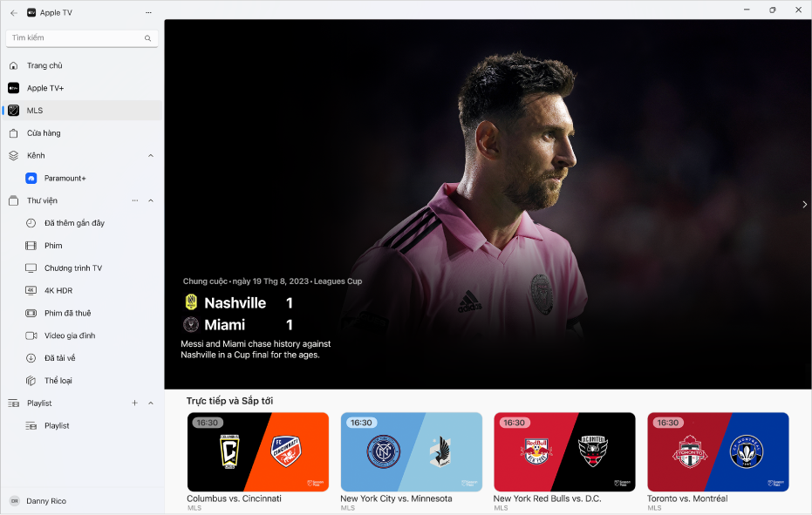Open the Đã thêm gần đây clock icon

[31, 223]
